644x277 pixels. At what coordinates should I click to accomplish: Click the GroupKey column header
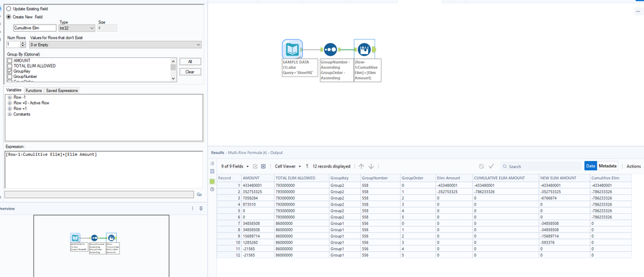point(344,178)
